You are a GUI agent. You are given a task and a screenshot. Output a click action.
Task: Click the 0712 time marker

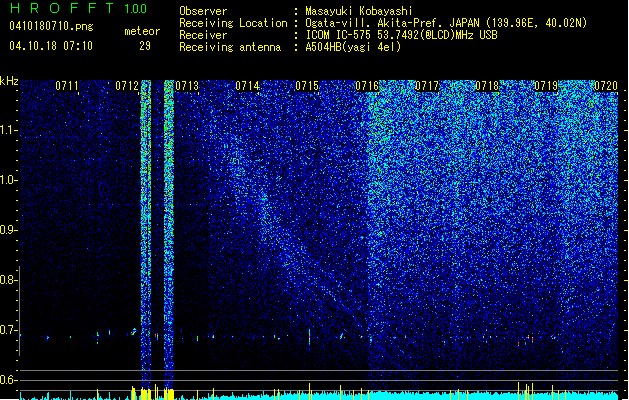127,86
